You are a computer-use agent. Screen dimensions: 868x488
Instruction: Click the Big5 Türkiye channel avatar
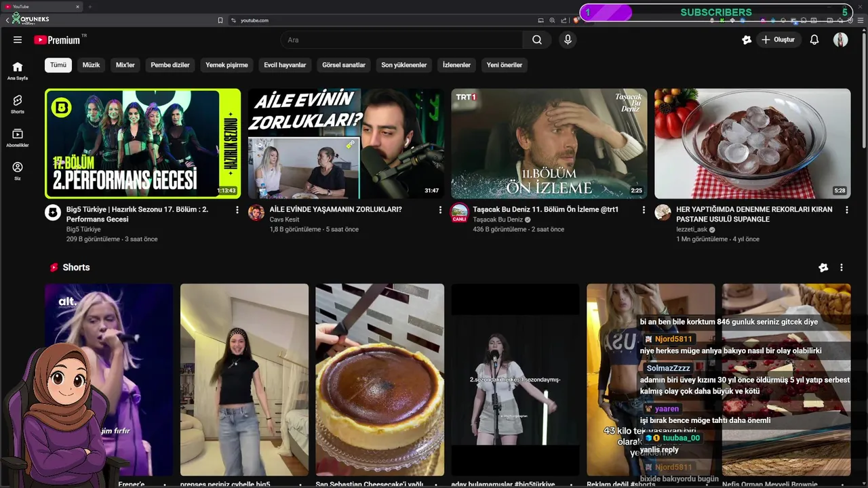pyautogui.click(x=53, y=213)
